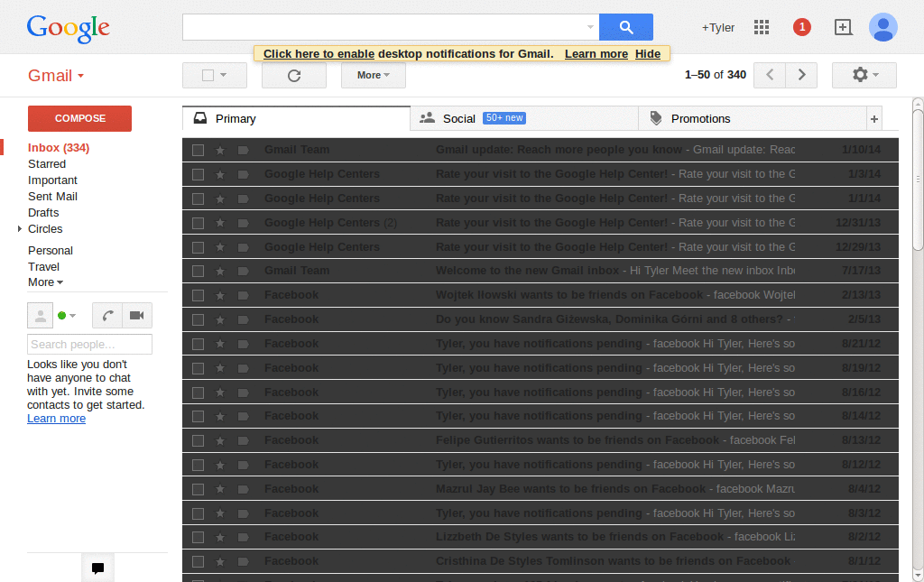Click here to enable desktop notifications
Image resolution: width=924 pixels, height=582 pixels.
click(319, 54)
